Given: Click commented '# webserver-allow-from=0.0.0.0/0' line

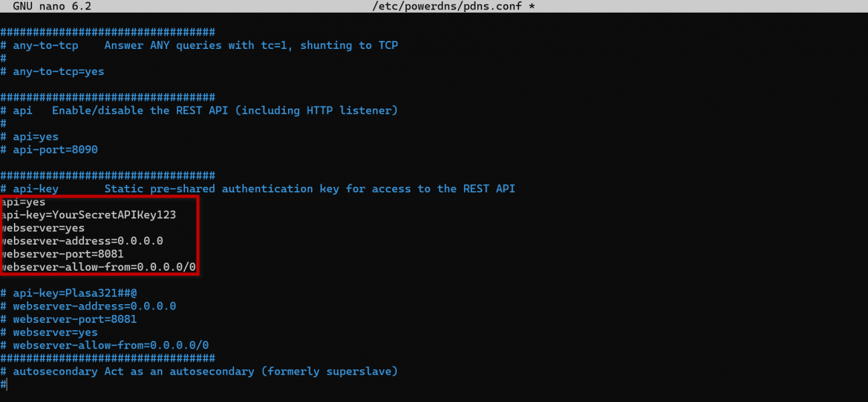Looking at the screenshot, I should click(105, 345).
